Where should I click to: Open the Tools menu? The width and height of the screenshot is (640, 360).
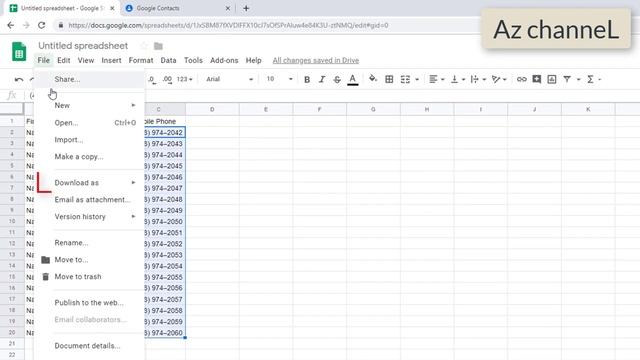tap(193, 60)
